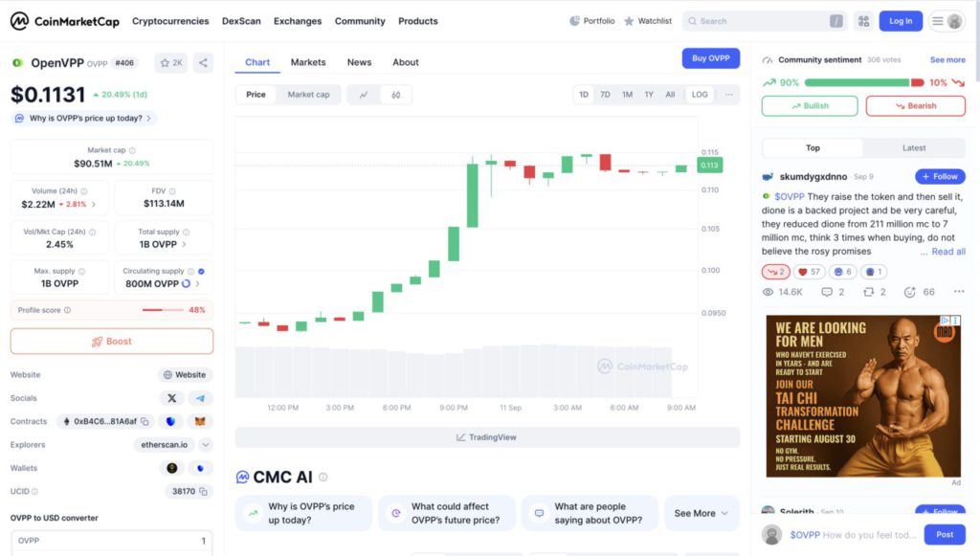Open the Latest community posts tab
Screen dimensions: 980x556
click(912, 147)
